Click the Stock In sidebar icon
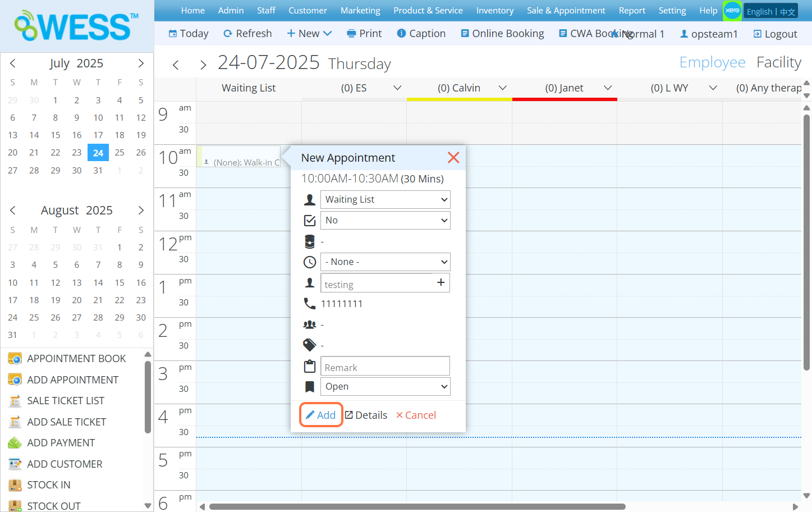This screenshot has height=512, width=812. 15,485
